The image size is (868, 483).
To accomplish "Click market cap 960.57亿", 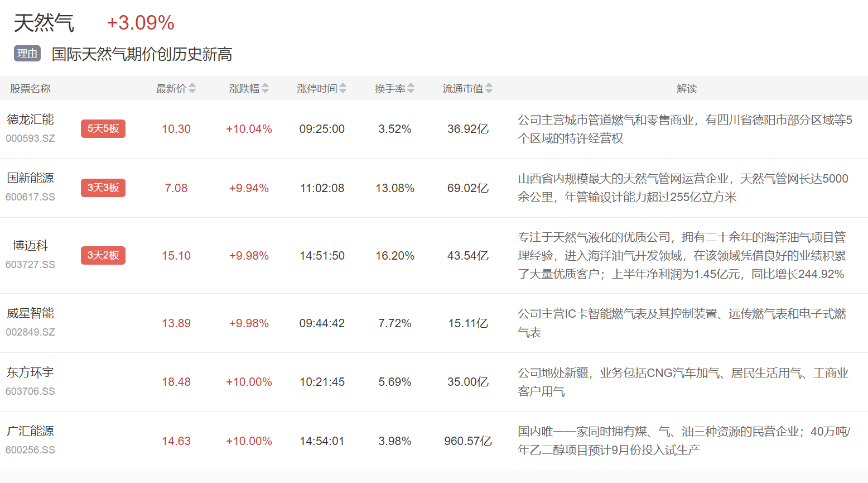I will [468, 441].
